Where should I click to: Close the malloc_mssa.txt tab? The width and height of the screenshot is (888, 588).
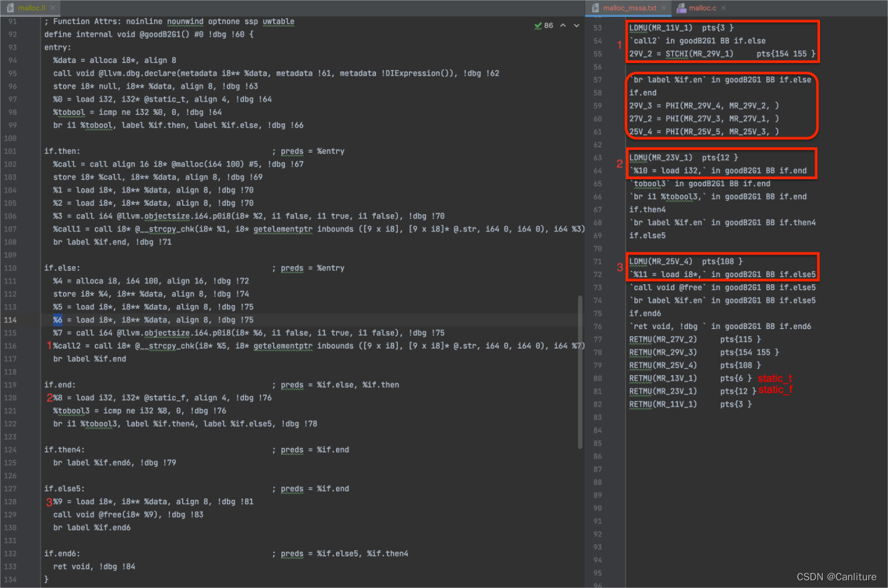pos(664,8)
